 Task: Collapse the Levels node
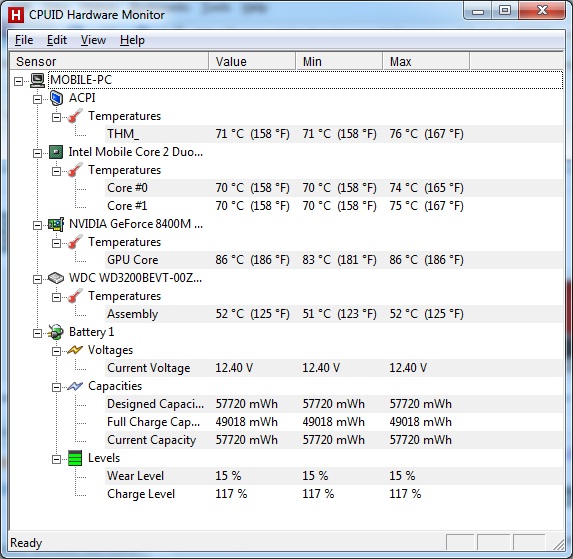click(x=56, y=459)
